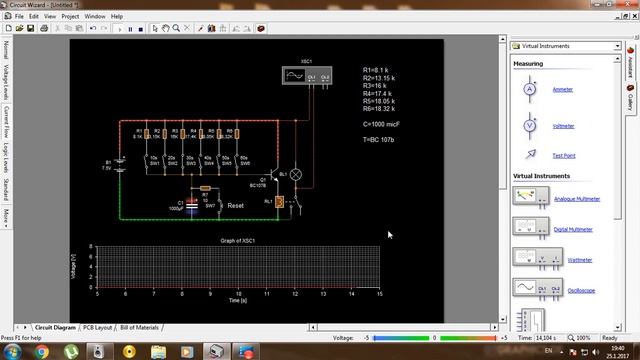
Task: Open the Oscilloscope link
Action: click(x=581, y=291)
